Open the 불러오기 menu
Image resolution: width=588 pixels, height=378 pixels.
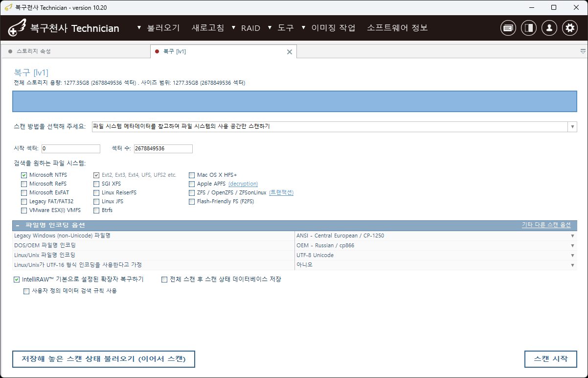click(x=163, y=28)
